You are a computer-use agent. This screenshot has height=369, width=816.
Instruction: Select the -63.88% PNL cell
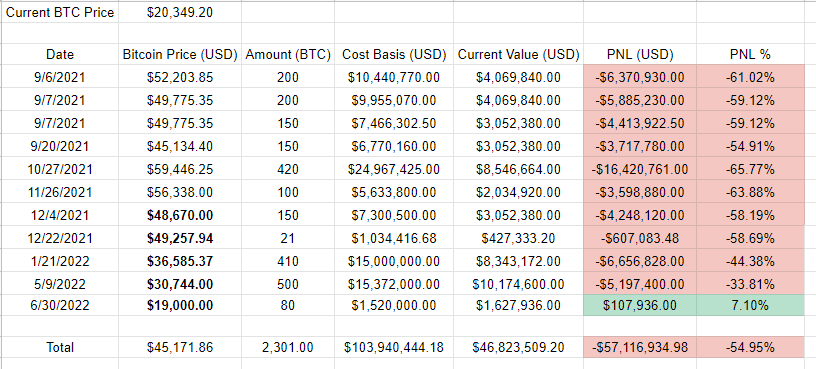point(750,192)
